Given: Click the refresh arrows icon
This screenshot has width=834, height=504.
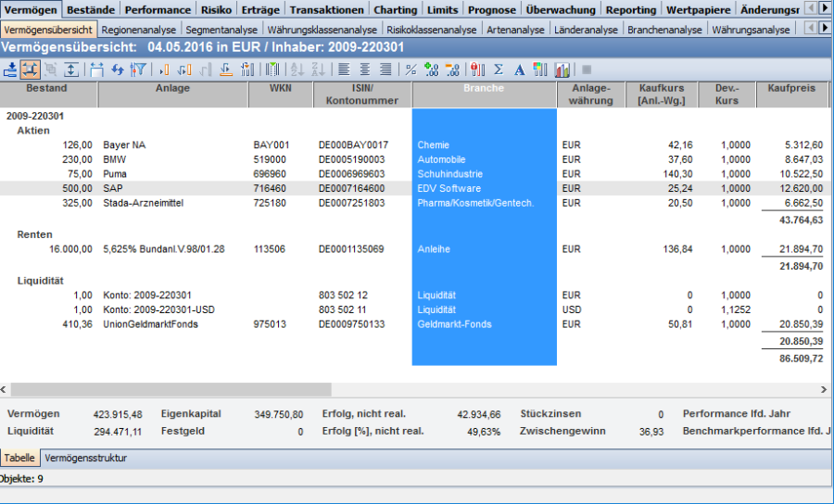Looking at the screenshot, I should 118,69.
